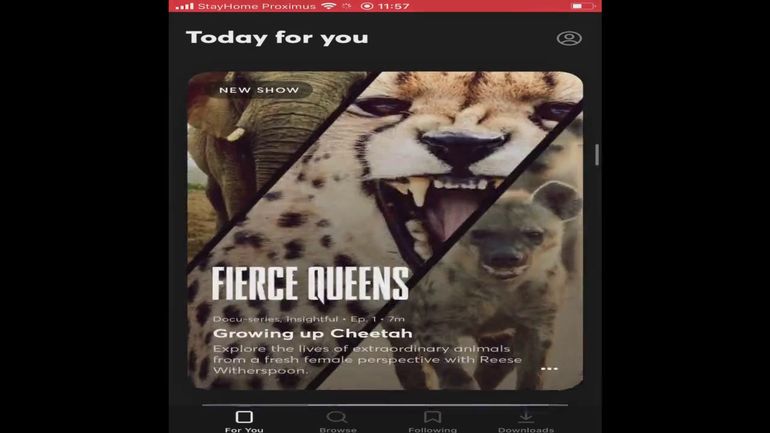The height and width of the screenshot is (433, 770).
Task: Switch to the Downloads tab label
Action: tap(526, 430)
